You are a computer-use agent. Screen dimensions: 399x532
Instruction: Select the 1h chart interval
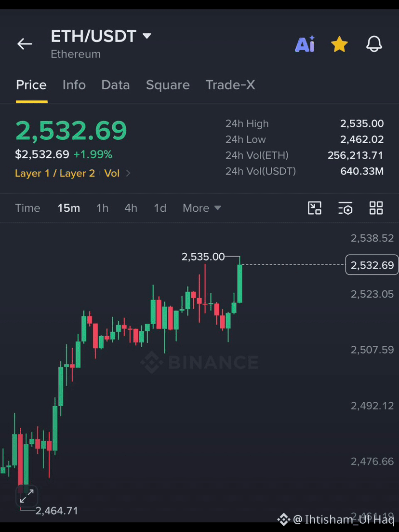tap(102, 208)
